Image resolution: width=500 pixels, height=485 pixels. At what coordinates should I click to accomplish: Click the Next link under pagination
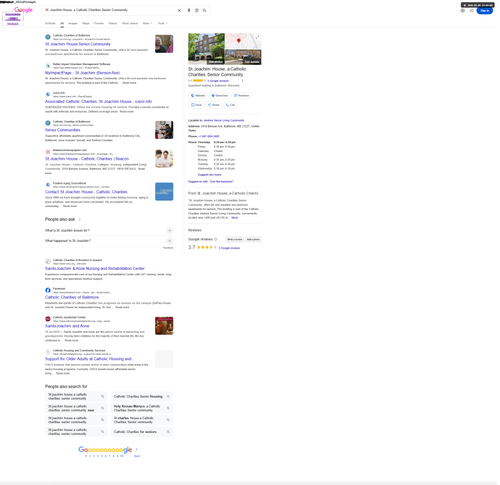pos(137,456)
